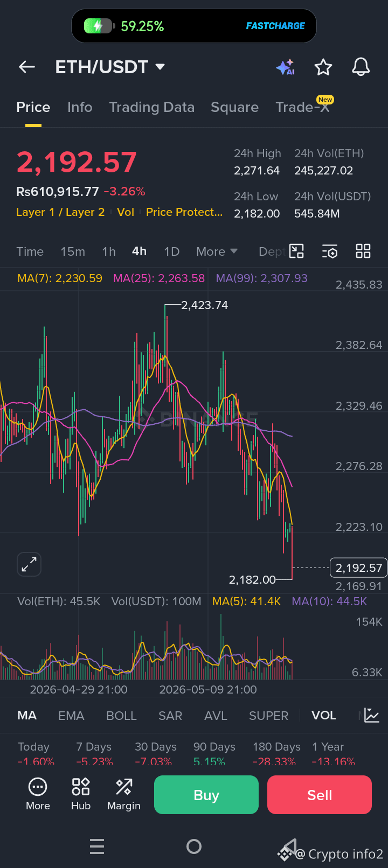Screen dimensions: 388x868
Task: Toggle the AVL indicator
Action: click(216, 716)
